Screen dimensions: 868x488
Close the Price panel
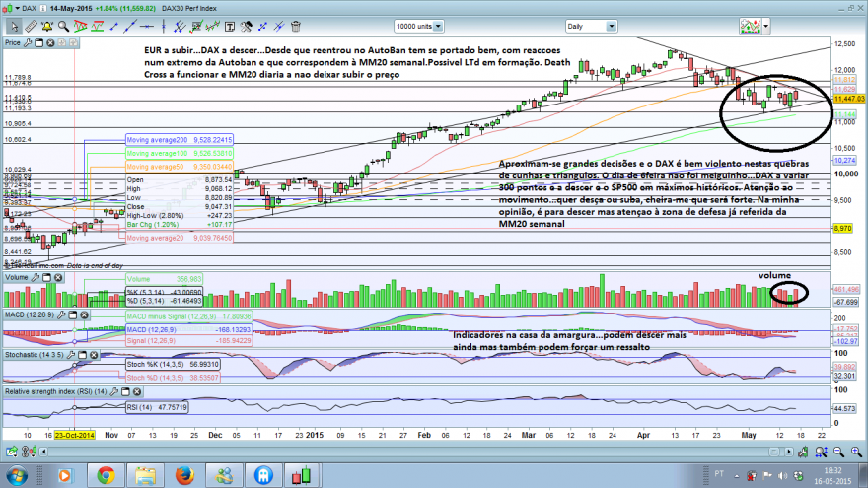point(50,42)
